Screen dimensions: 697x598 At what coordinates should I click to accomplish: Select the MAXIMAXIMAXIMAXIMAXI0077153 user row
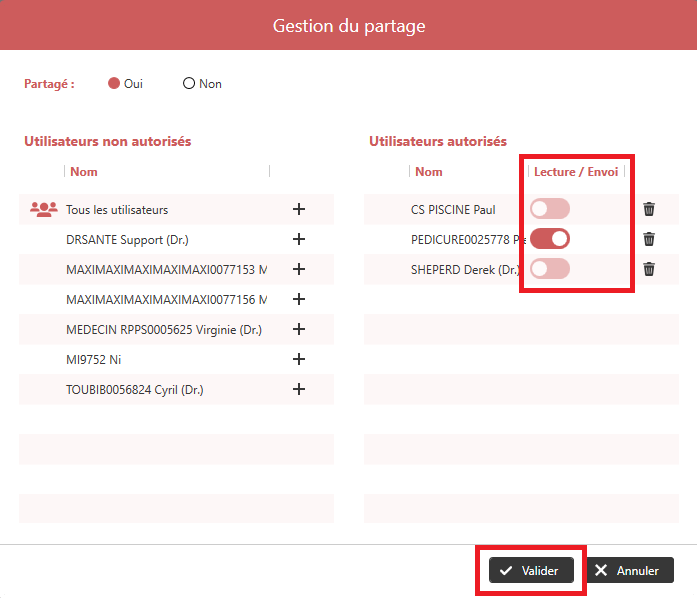[x=166, y=269]
